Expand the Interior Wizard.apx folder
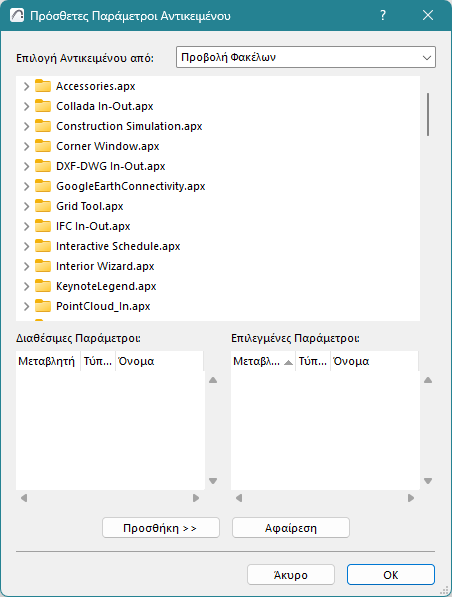Image resolution: width=452 pixels, height=597 pixels. [x=26, y=266]
